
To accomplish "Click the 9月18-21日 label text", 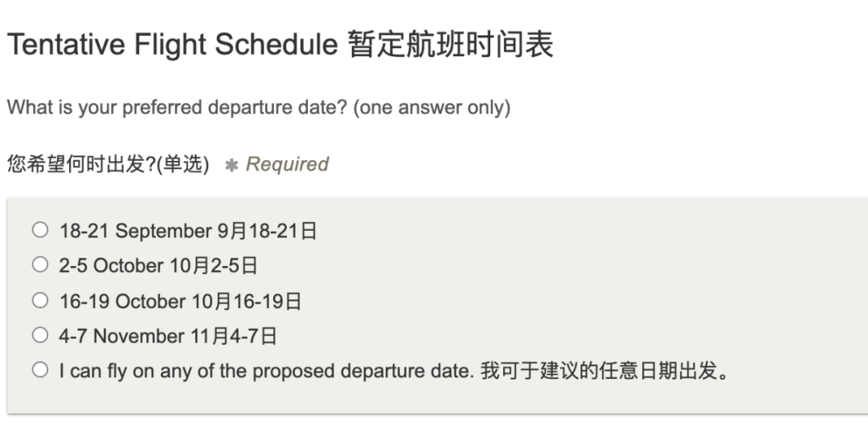I will [x=267, y=231].
